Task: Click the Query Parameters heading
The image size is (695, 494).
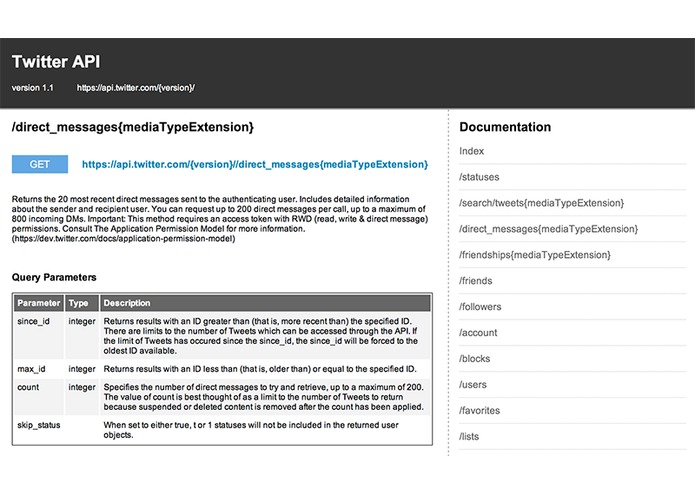Action: (x=54, y=277)
